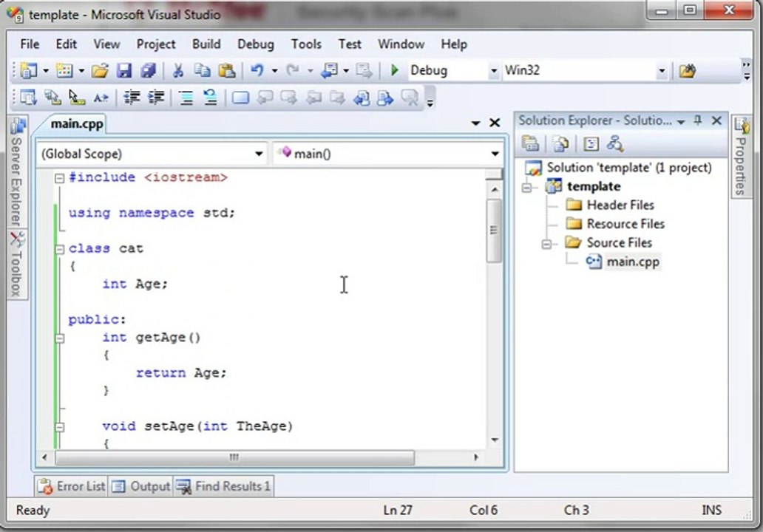The height and width of the screenshot is (532, 763).
Task: Open the active files list arrow next to main.cpp tab
Action: click(x=475, y=123)
